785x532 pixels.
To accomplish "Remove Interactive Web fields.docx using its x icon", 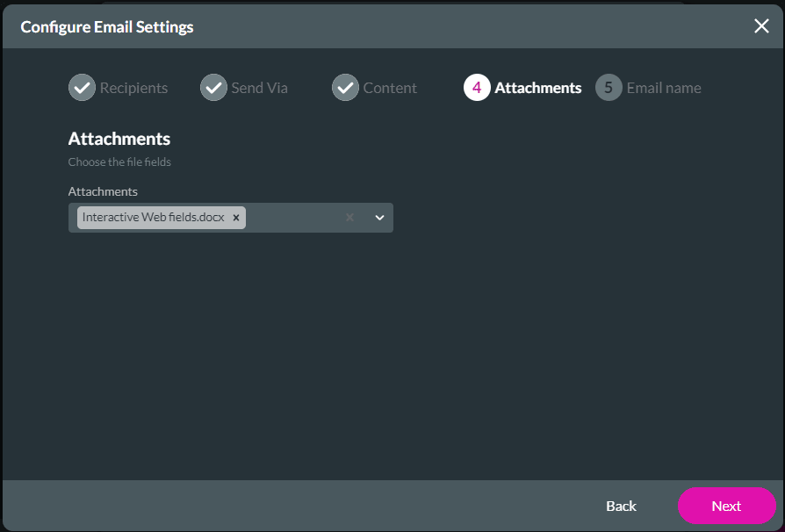I will (x=235, y=217).
